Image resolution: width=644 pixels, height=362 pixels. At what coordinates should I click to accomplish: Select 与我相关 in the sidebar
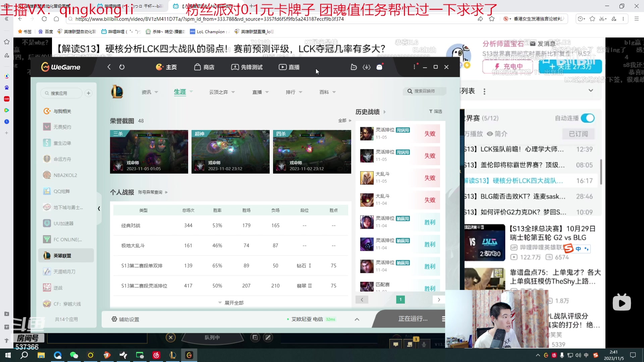[x=66, y=111]
